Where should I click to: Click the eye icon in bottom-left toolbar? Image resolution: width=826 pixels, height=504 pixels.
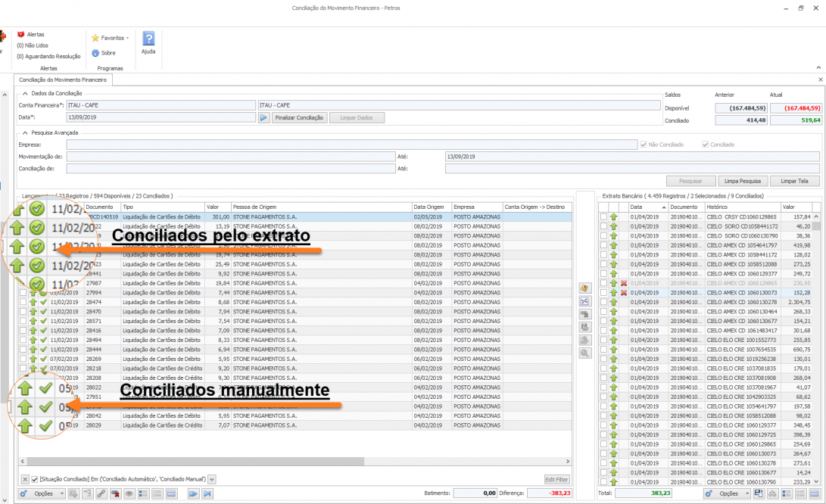tap(129, 493)
